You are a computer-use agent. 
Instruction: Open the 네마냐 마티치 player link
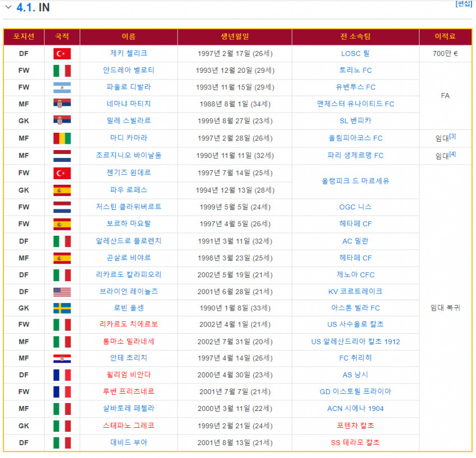(x=128, y=104)
